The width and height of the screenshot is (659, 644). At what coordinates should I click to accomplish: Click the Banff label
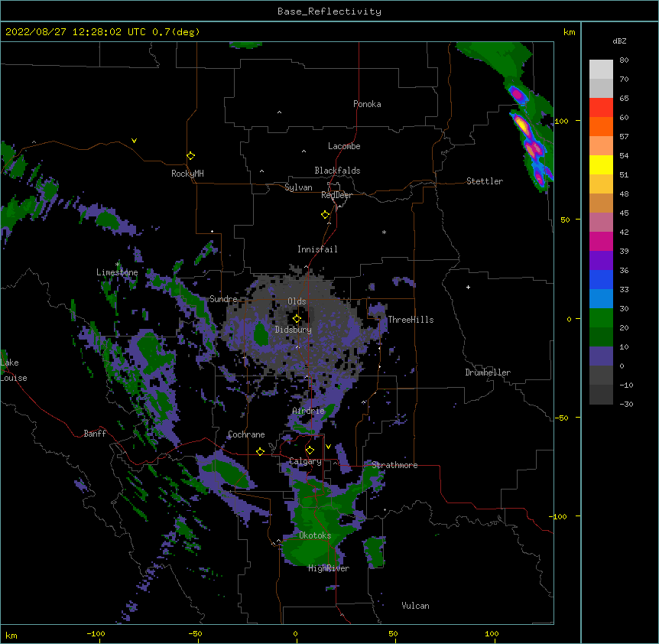[95, 434]
